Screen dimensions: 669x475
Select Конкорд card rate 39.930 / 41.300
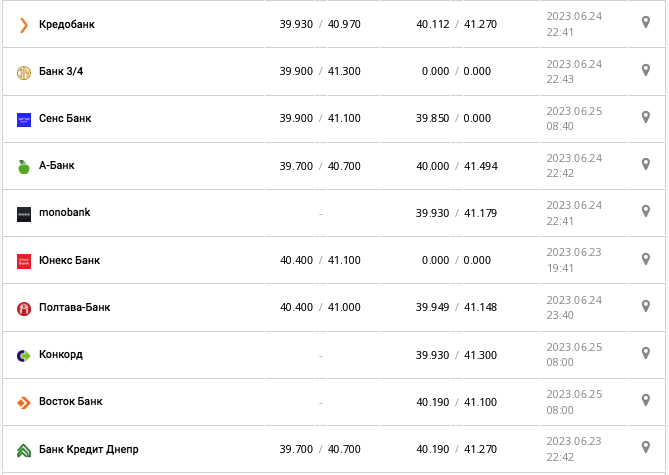point(456,355)
